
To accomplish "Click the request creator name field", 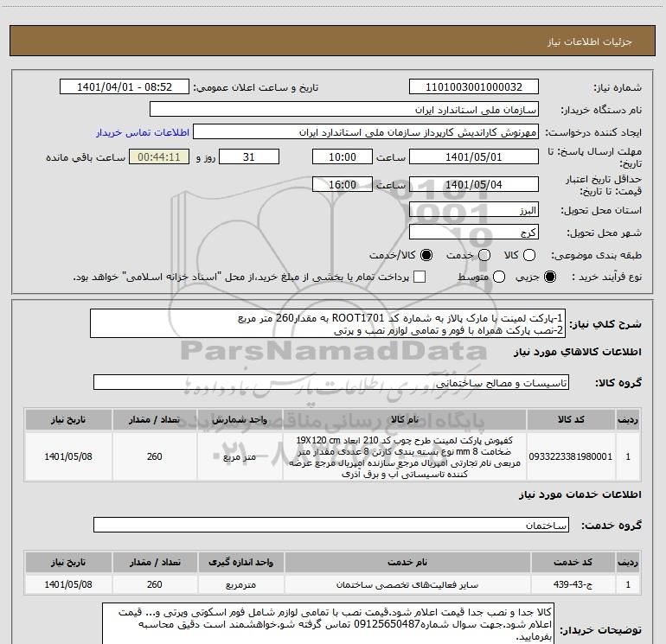I will click(x=366, y=132).
